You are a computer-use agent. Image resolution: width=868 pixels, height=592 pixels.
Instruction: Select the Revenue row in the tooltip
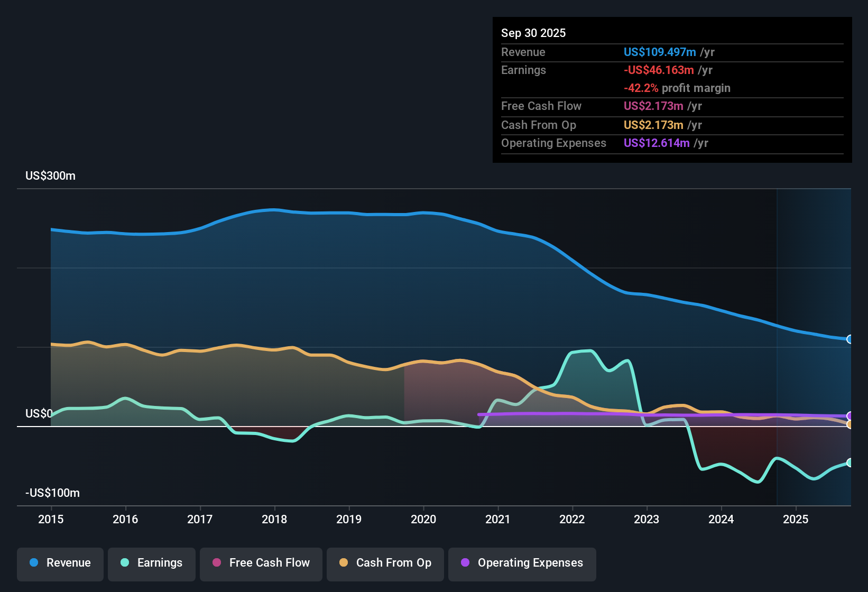(608, 52)
